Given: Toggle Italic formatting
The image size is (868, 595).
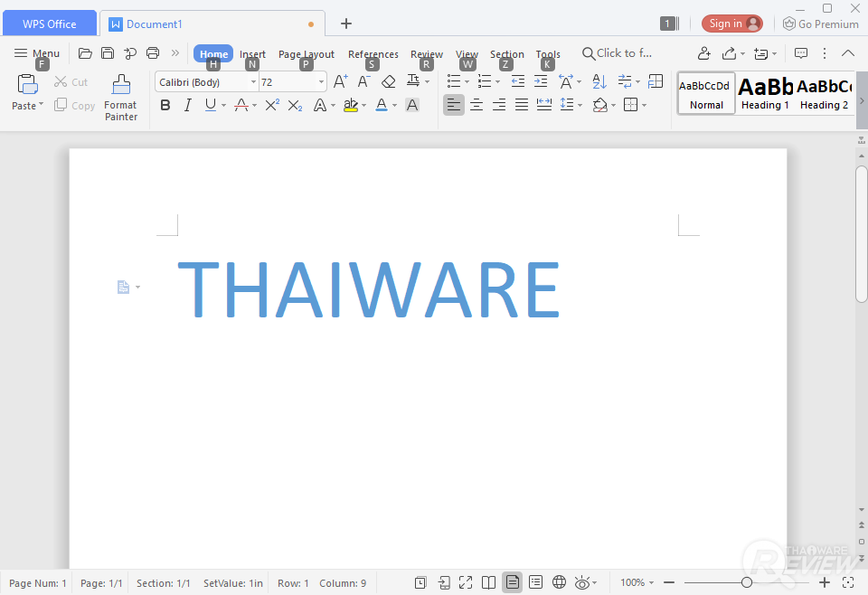Looking at the screenshot, I should [x=188, y=105].
